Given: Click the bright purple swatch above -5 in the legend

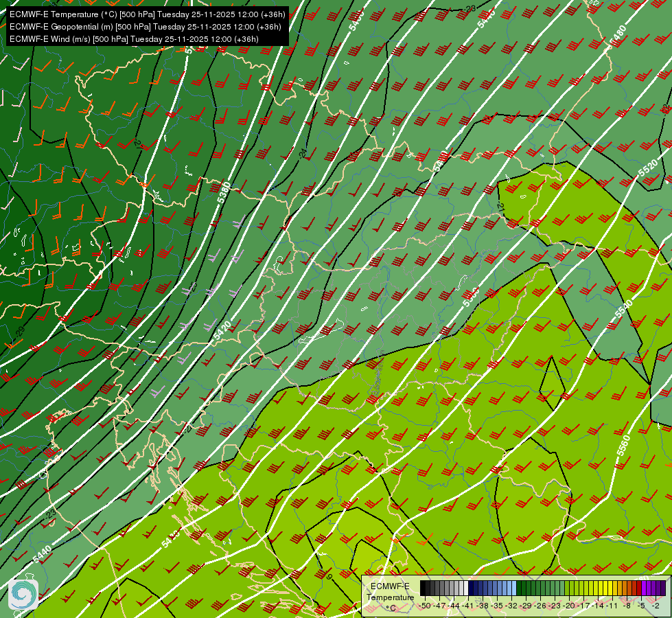Looking at the screenshot, I should pyautogui.click(x=644, y=588).
